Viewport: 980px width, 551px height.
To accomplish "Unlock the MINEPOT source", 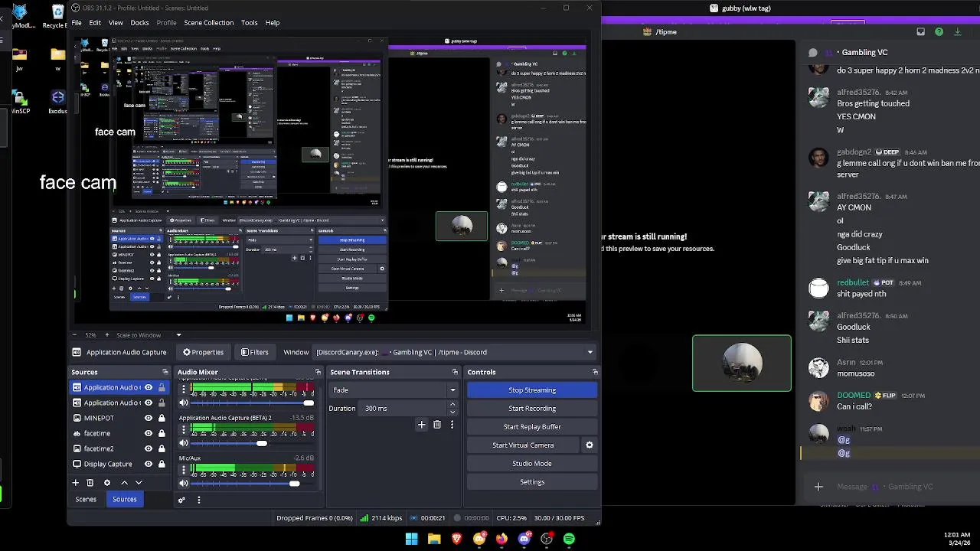I will 162,418.
